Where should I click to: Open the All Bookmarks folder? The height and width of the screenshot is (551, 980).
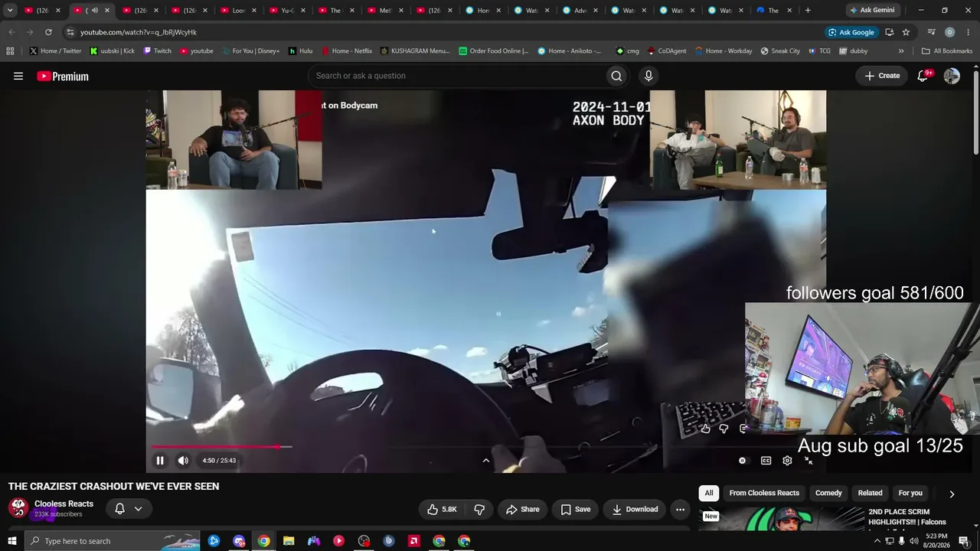[x=947, y=51]
